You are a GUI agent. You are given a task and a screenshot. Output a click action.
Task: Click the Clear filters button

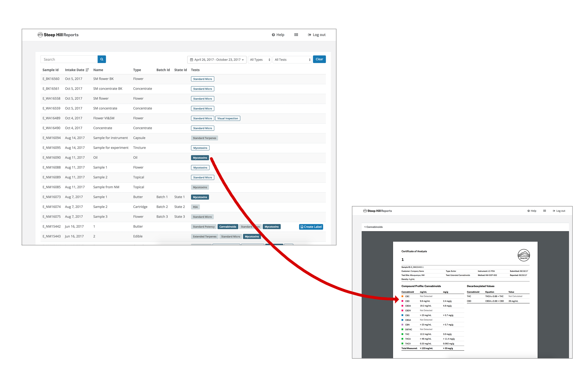tap(319, 59)
